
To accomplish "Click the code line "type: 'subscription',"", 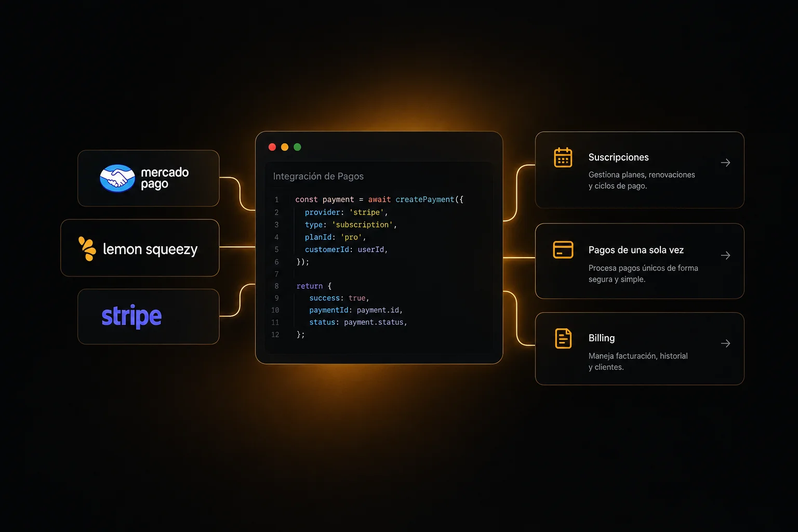I will pyautogui.click(x=351, y=225).
